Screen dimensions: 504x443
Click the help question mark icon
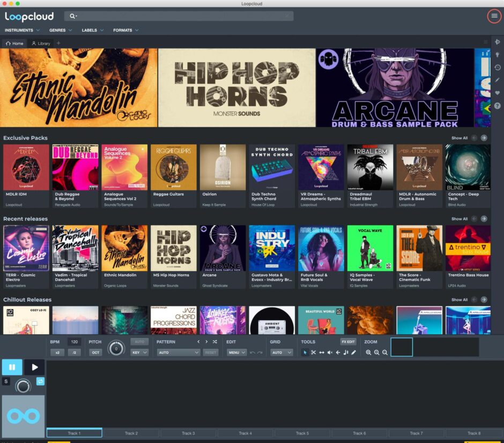[497, 106]
